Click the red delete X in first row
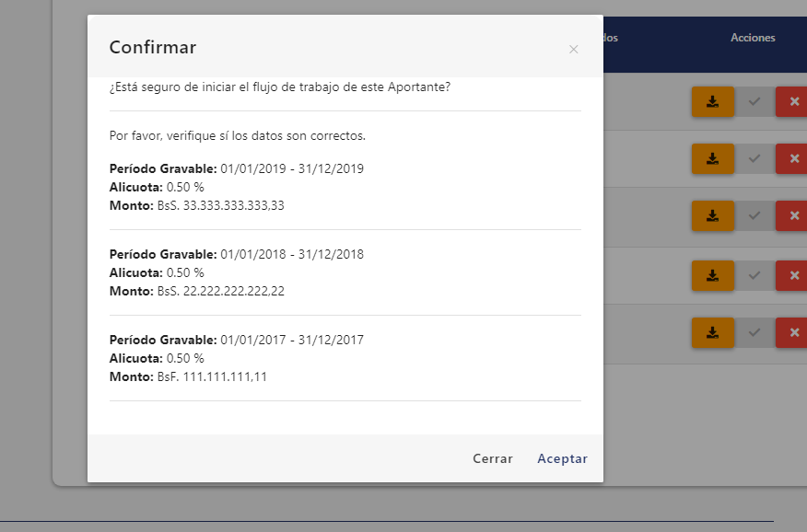Image resolution: width=807 pixels, height=532 pixels. point(792,101)
